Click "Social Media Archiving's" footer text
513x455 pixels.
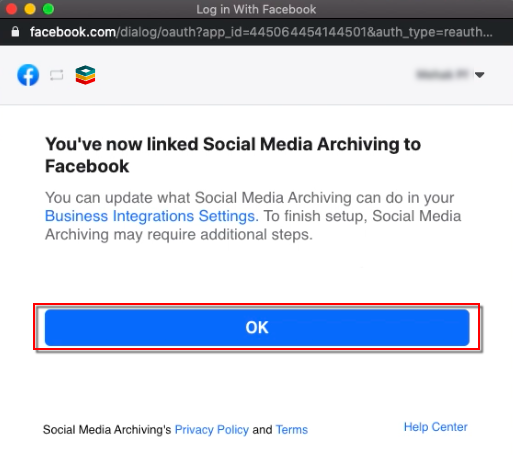pyautogui.click(x=107, y=430)
